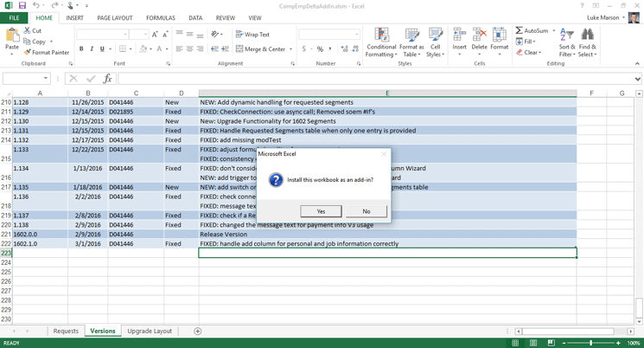
Task: Click the zoom slider handle
Action: pos(590,343)
